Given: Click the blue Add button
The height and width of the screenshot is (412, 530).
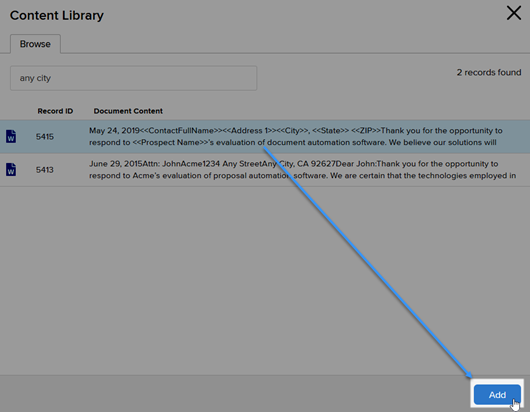Looking at the screenshot, I should click(497, 394).
